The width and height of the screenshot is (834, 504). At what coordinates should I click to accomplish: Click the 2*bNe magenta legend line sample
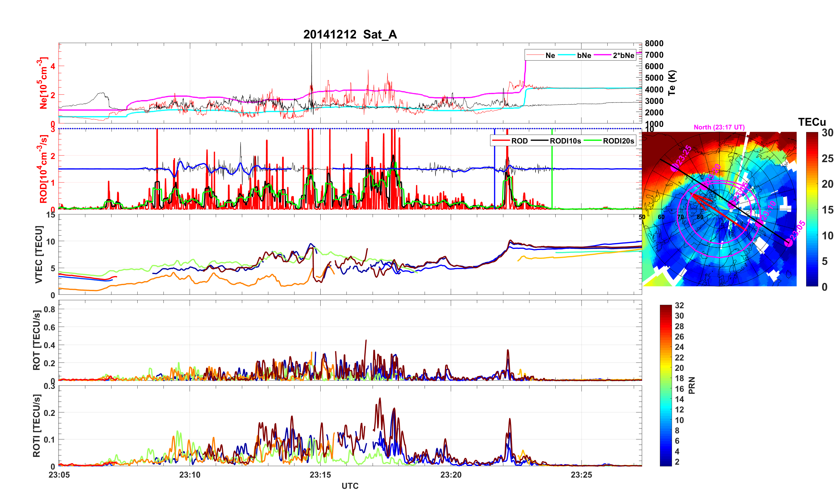pos(602,55)
